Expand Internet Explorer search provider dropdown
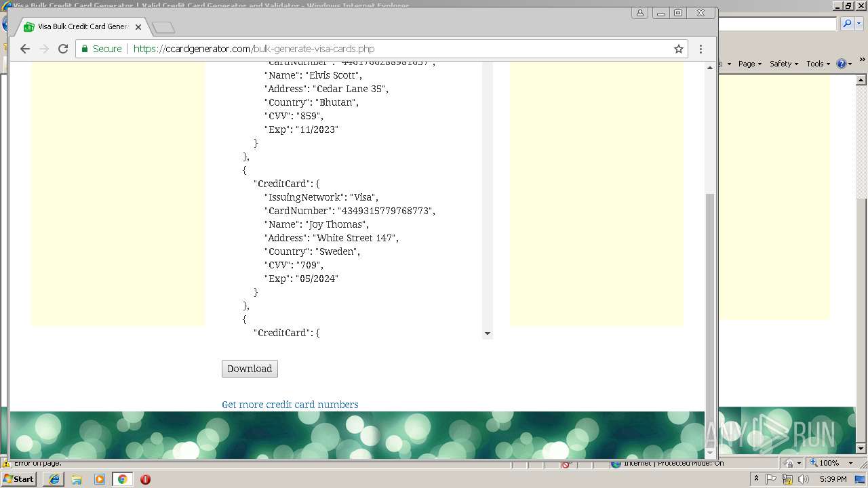Image resolution: width=868 pixels, height=488 pixels. [x=859, y=24]
